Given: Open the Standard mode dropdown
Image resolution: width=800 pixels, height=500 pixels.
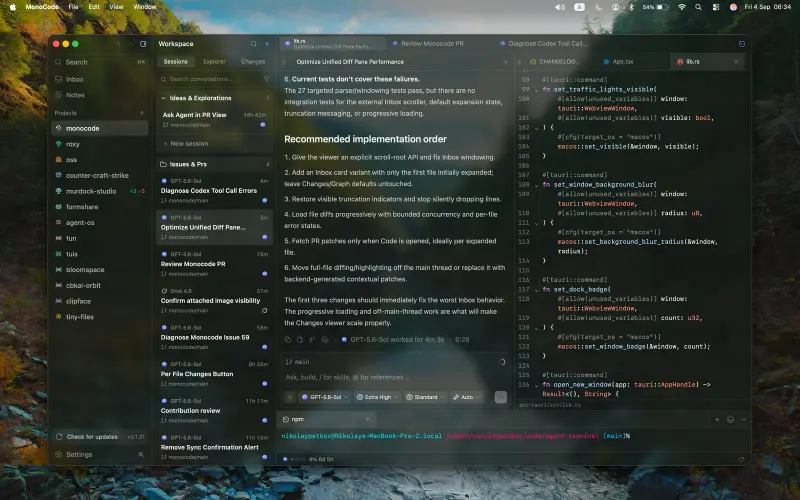Looking at the screenshot, I should [425, 397].
